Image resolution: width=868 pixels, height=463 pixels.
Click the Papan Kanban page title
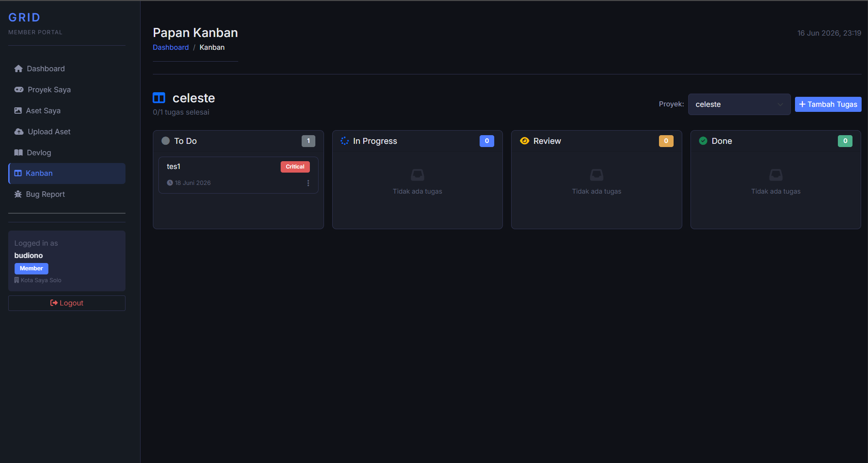[x=195, y=33]
